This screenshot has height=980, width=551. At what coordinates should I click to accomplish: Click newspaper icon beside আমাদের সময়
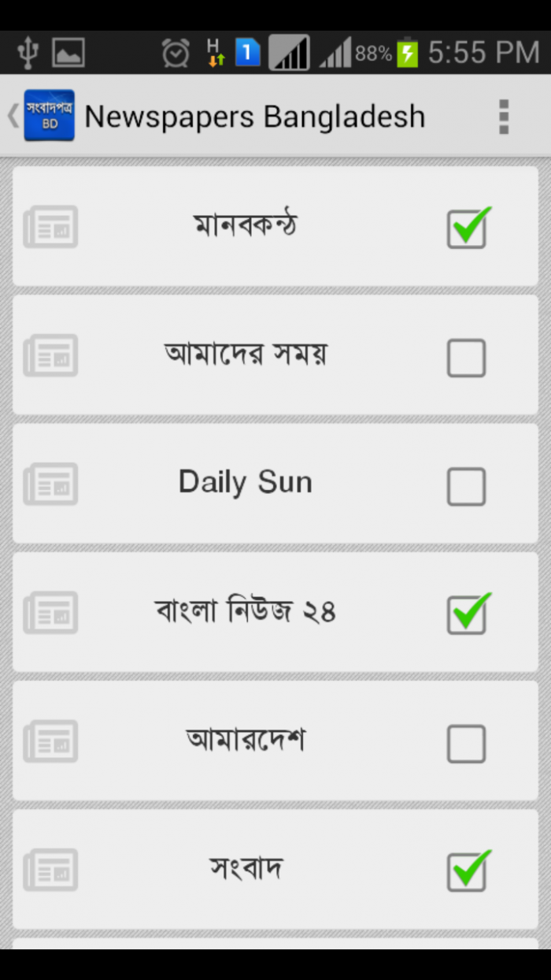coord(50,355)
